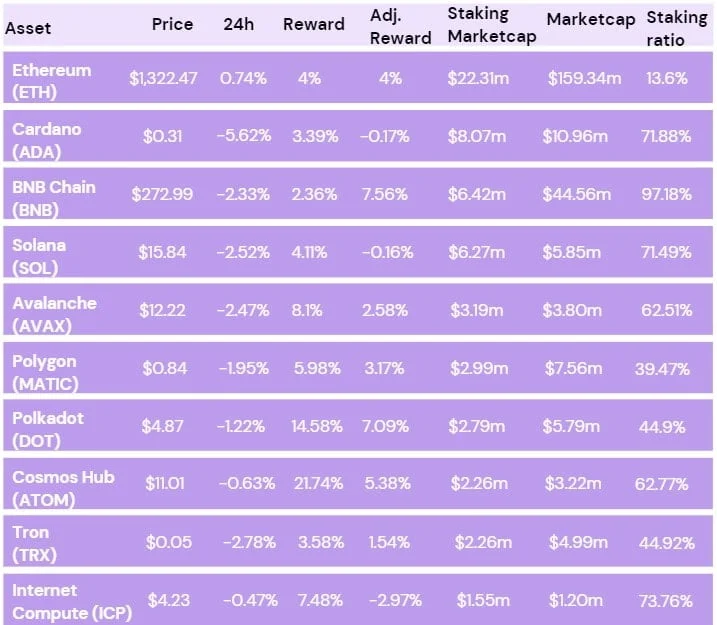Sort by the Price column header
Viewport: 717px width, 625px height.
pos(172,24)
